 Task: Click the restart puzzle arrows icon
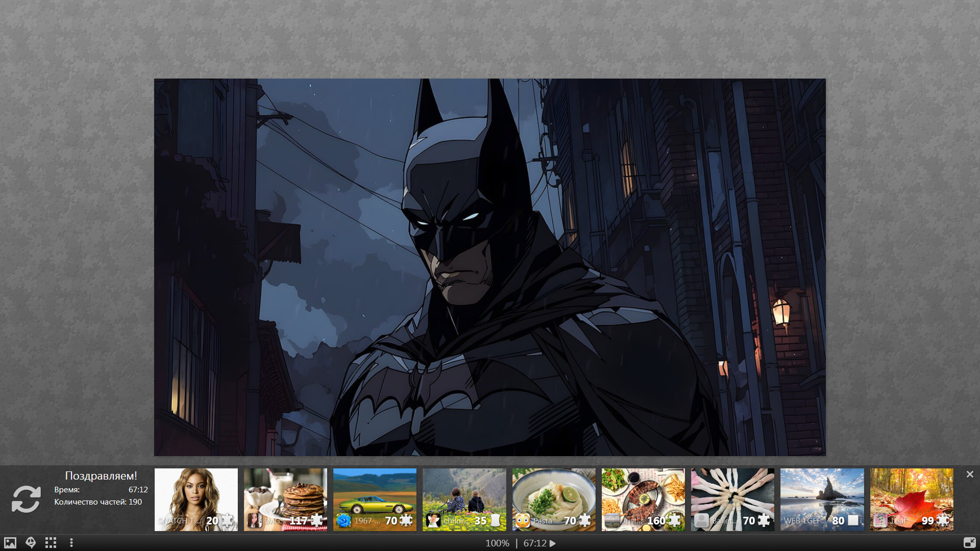point(26,499)
